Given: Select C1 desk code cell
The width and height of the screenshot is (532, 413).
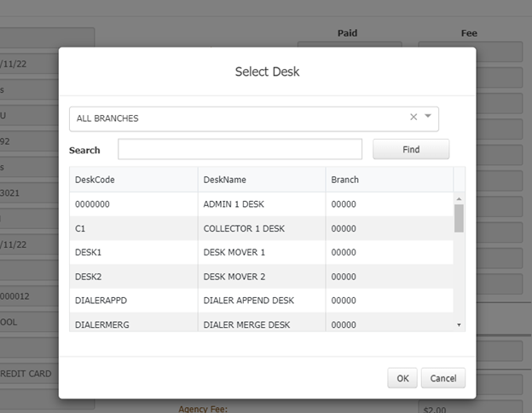Looking at the screenshot, I should (x=134, y=228).
